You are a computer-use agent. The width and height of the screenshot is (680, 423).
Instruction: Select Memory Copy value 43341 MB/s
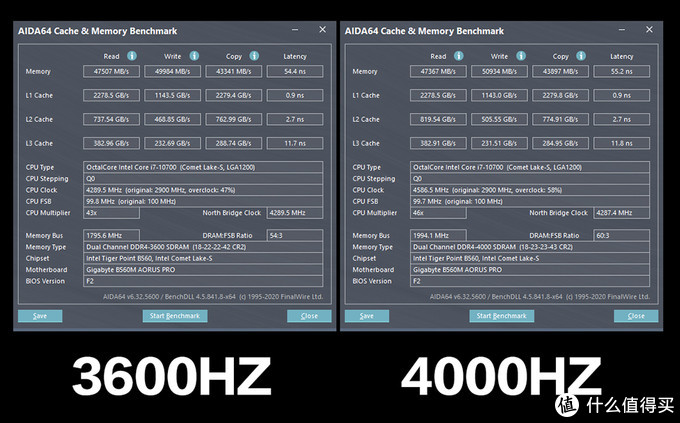point(234,71)
